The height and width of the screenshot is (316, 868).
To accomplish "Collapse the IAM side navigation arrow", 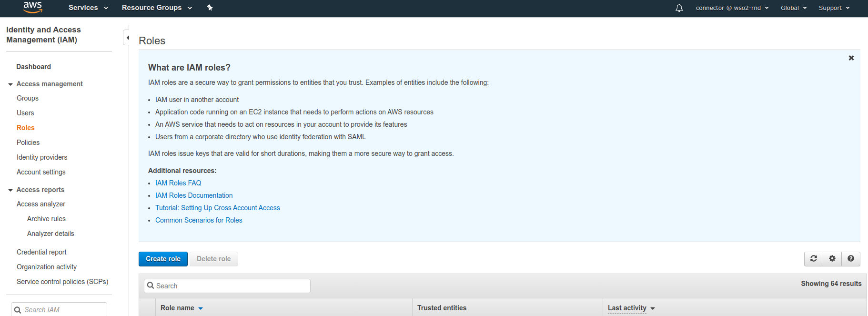I will click(x=127, y=38).
